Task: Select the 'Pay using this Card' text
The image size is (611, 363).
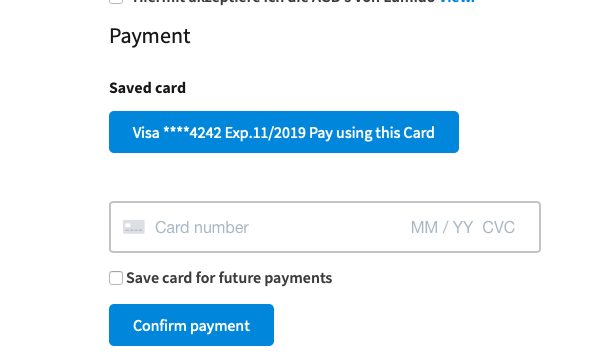Action: coord(372,133)
